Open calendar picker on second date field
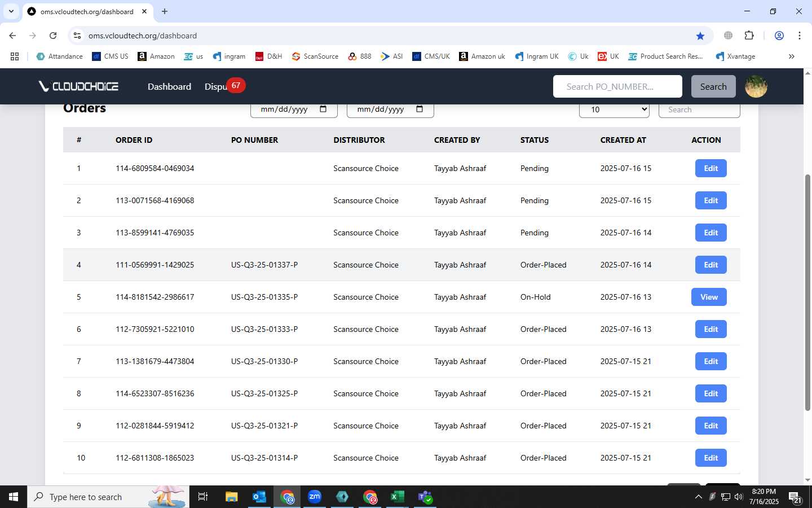This screenshot has width=812, height=508. pos(420,109)
